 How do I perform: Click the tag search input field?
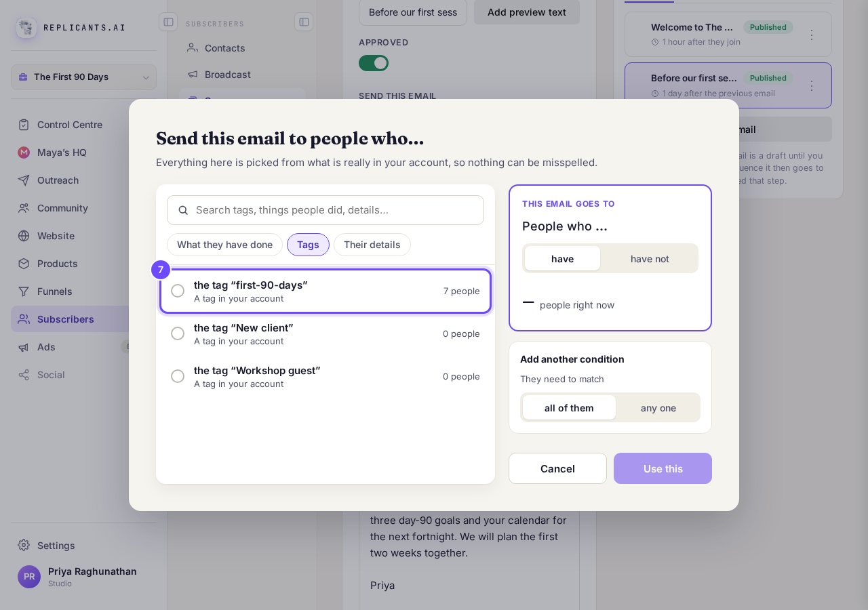(325, 210)
